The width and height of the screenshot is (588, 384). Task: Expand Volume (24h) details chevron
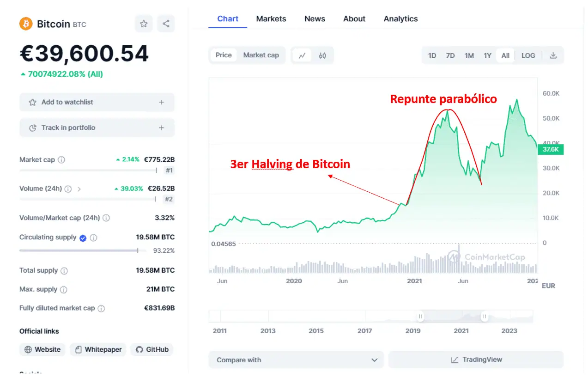tap(79, 189)
